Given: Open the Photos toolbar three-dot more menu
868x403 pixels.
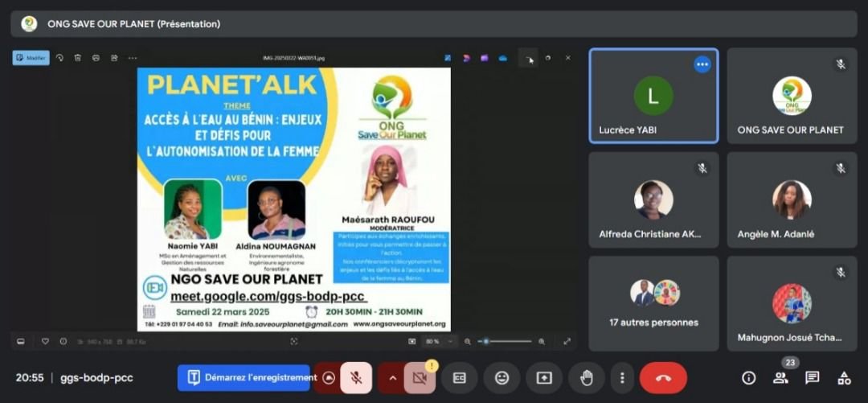Looking at the screenshot, I should click(133, 58).
